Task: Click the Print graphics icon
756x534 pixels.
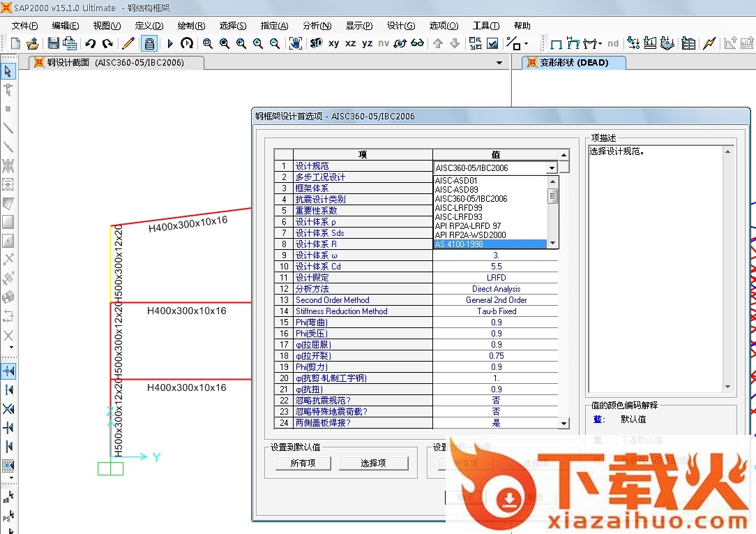Action: click(x=70, y=43)
